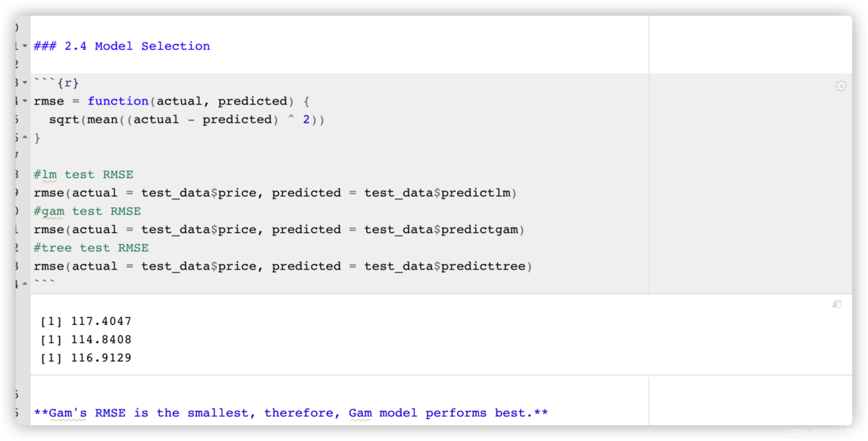Place cursor on the function keyword
This screenshot has height=441, width=868.
pos(118,101)
